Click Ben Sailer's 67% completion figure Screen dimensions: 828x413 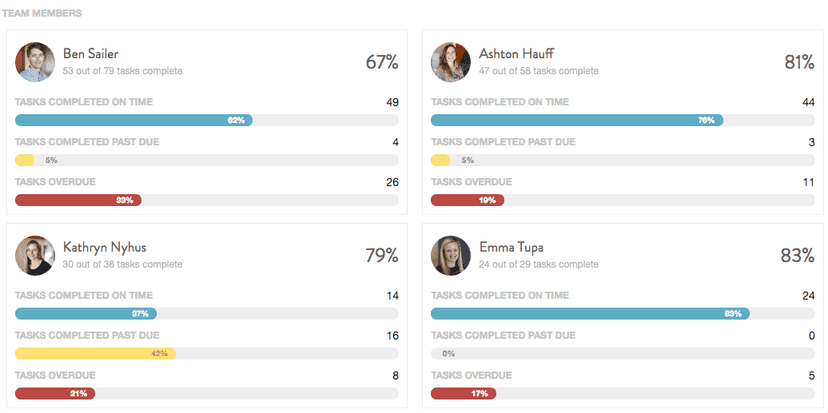tap(381, 62)
